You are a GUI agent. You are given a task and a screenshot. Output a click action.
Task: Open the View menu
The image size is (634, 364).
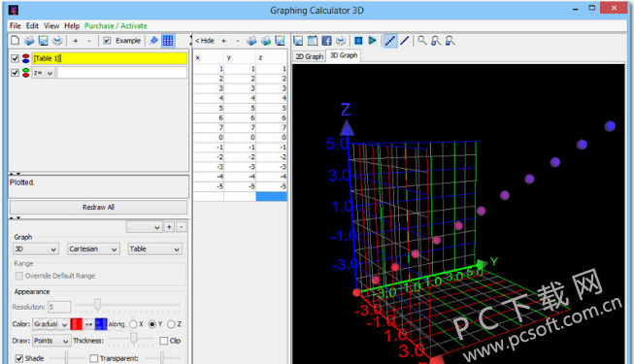[x=51, y=25]
